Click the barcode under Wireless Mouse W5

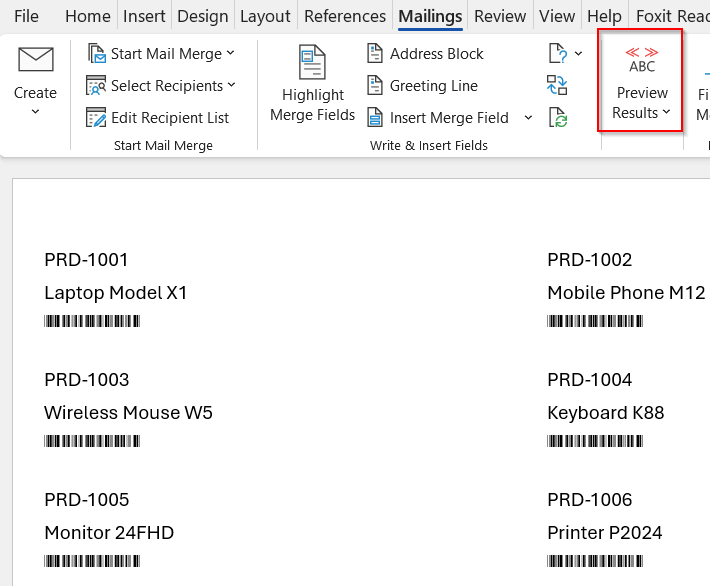click(x=92, y=441)
